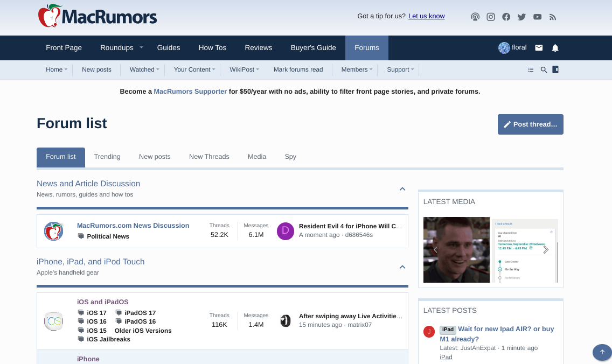The image size is (612, 364).
Task: Open the search magnifier icon
Action: click(x=544, y=69)
